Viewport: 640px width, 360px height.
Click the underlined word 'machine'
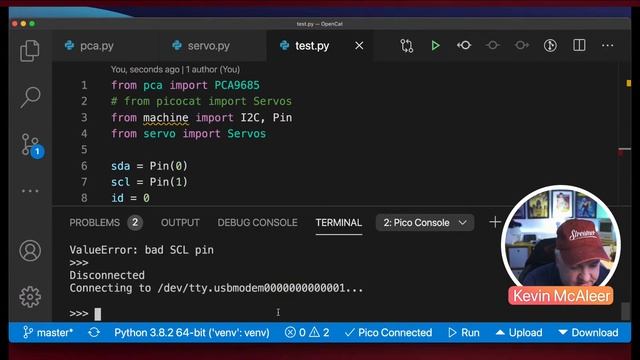pyautogui.click(x=166, y=118)
